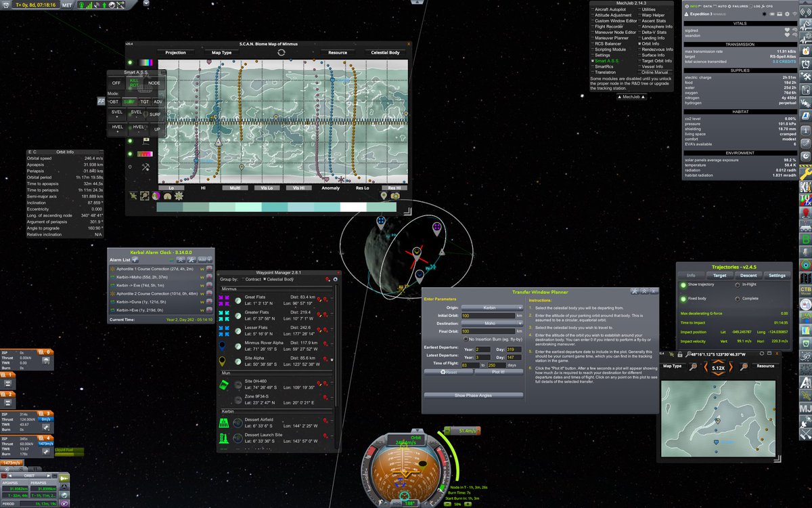Click Add alarm button in Kerbal Alarm Clock
This screenshot has width=812, height=508.
pyautogui.click(x=204, y=259)
